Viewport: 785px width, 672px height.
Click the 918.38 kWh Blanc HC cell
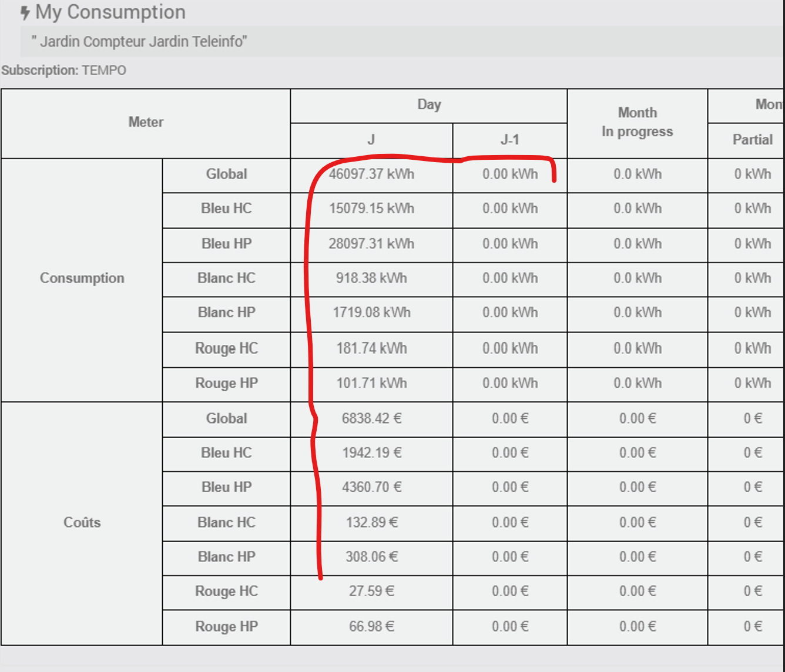click(371, 278)
